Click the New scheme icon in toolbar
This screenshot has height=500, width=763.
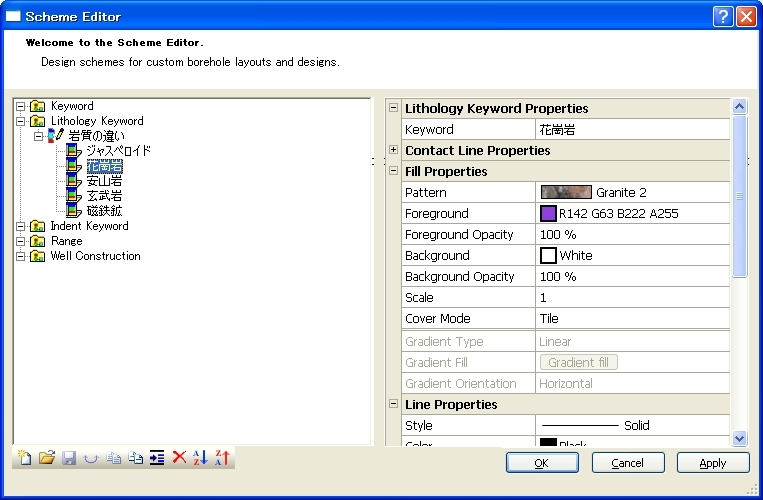25,458
